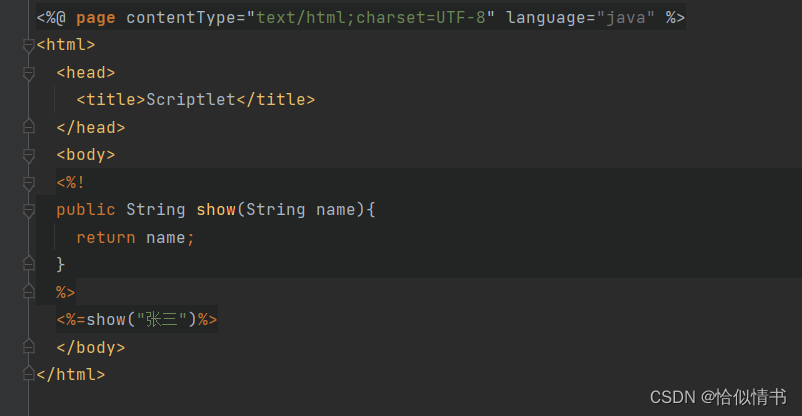Screen dimensions: 802x416
Task: Collapse the <head> tag fold marker
Action: click(x=29, y=74)
